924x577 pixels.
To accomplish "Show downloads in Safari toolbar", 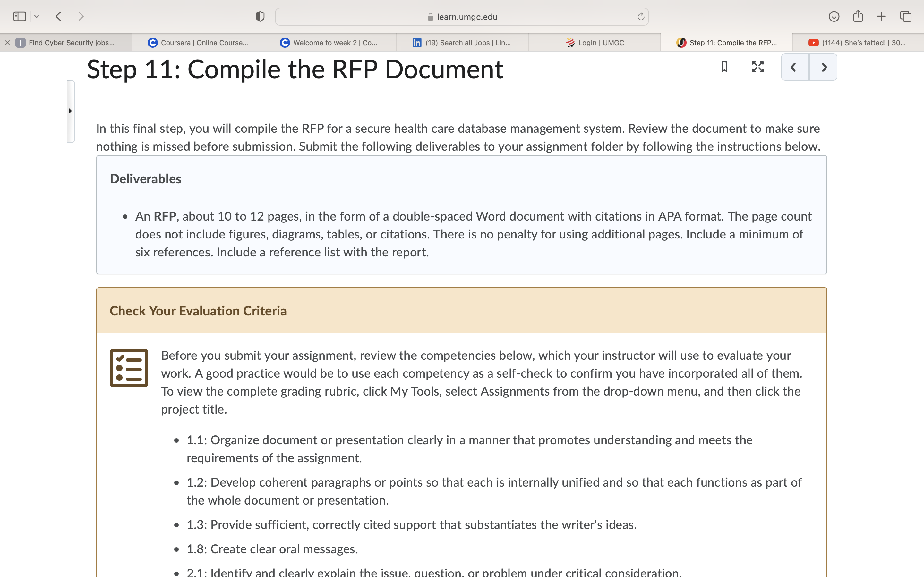I will pyautogui.click(x=834, y=16).
